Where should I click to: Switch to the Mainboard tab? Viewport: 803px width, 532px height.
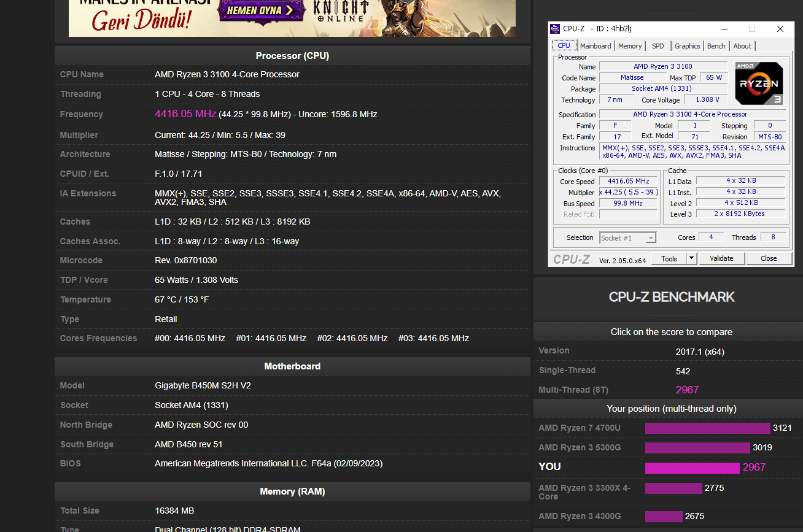[595, 45]
